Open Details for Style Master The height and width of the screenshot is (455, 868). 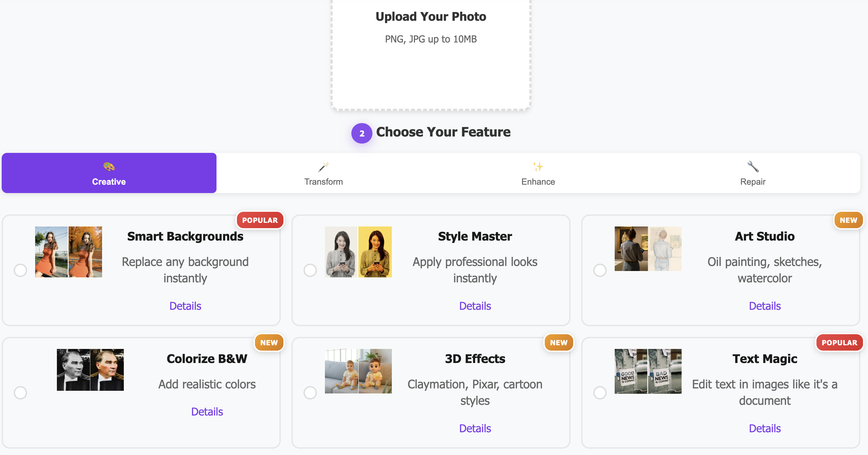(475, 306)
